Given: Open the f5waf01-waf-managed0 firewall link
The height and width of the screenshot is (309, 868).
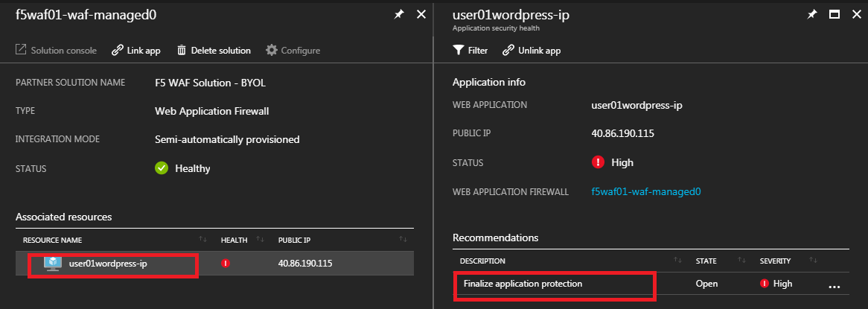Looking at the screenshot, I should point(646,191).
